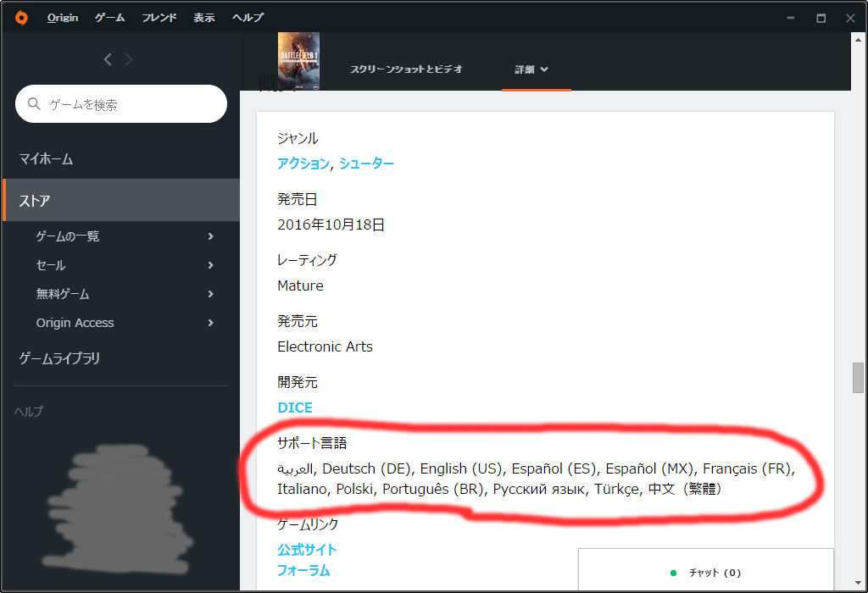Expand Origin Access submenu arrow
868x593 pixels.
pyautogui.click(x=210, y=323)
